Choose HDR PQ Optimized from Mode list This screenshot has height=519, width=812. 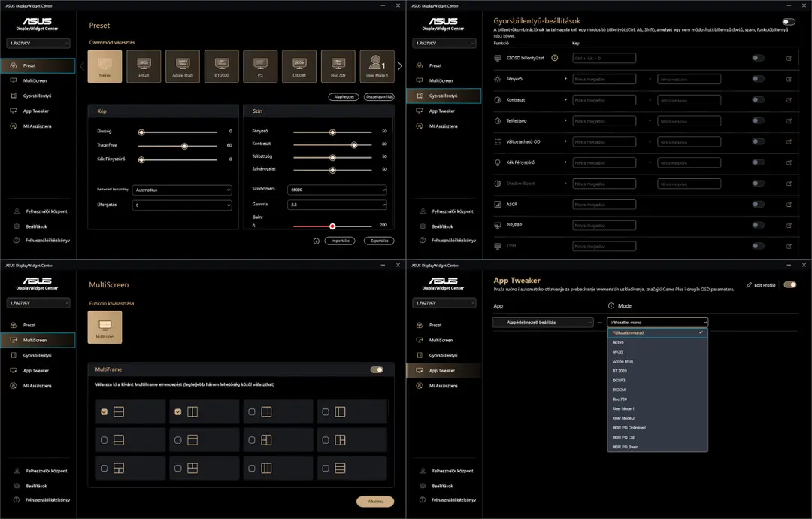(657, 428)
